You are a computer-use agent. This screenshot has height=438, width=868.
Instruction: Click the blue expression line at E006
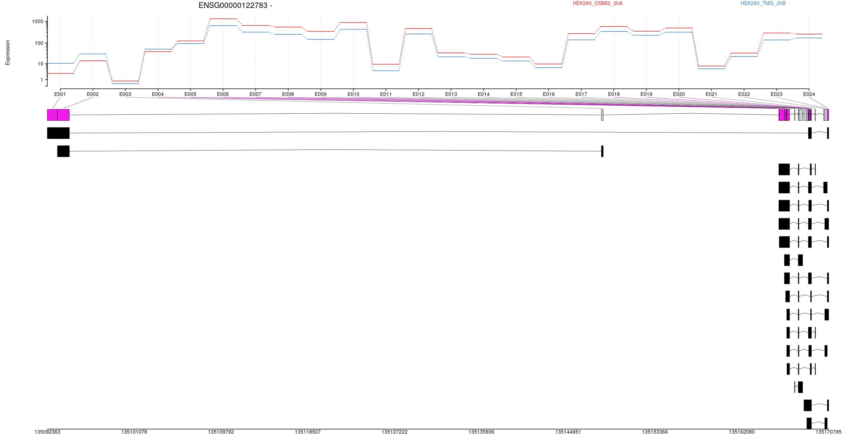point(223,26)
